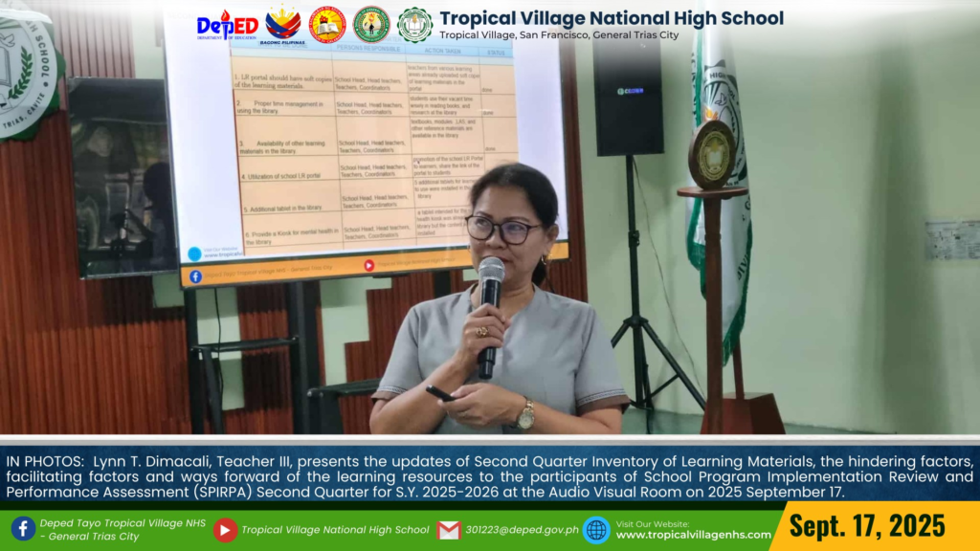
Task: Click the Sept. 17, 2025 date badge
Action: click(869, 526)
